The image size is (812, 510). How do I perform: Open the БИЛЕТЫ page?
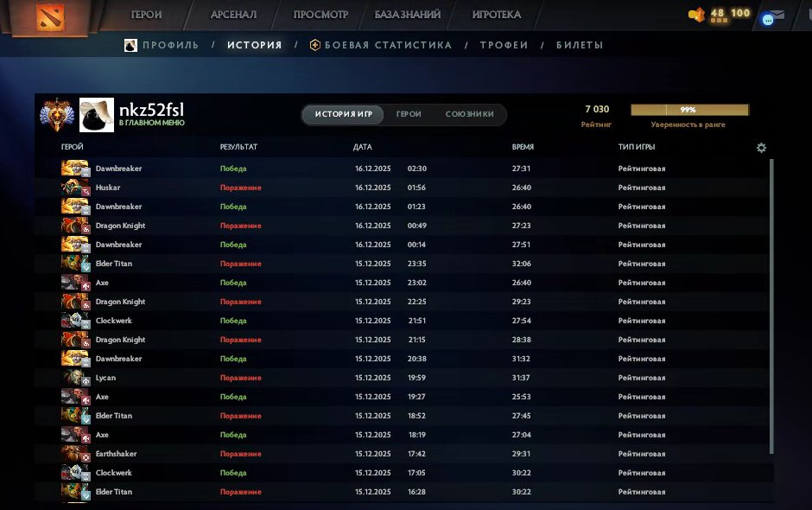(579, 45)
